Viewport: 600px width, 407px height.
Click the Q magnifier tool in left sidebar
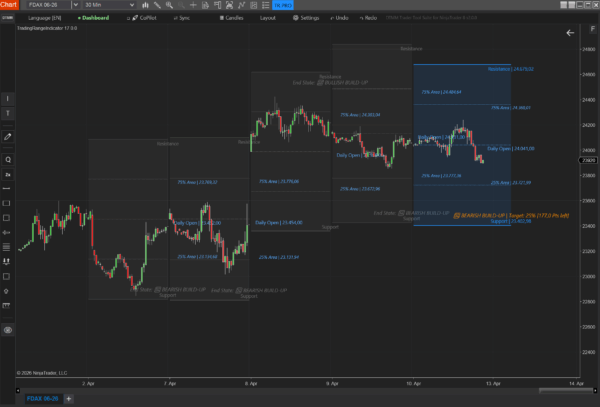click(7, 160)
